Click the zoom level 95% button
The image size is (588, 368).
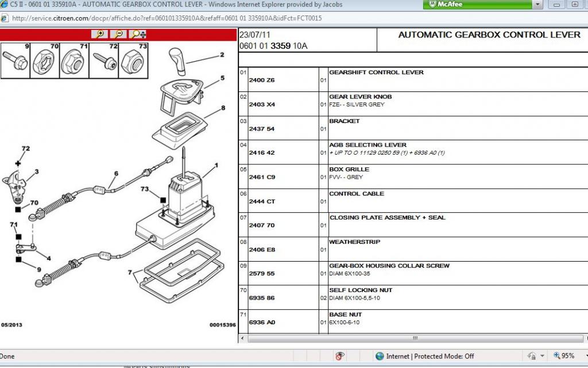pyautogui.click(x=564, y=355)
